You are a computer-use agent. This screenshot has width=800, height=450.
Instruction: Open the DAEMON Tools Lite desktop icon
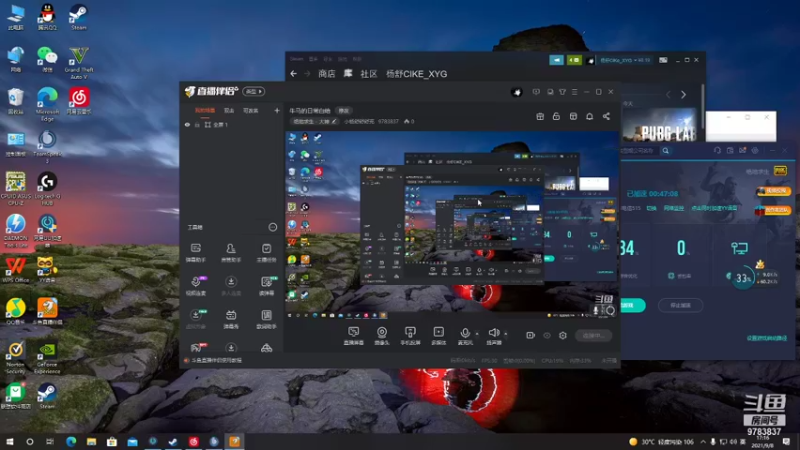pos(15,231)
